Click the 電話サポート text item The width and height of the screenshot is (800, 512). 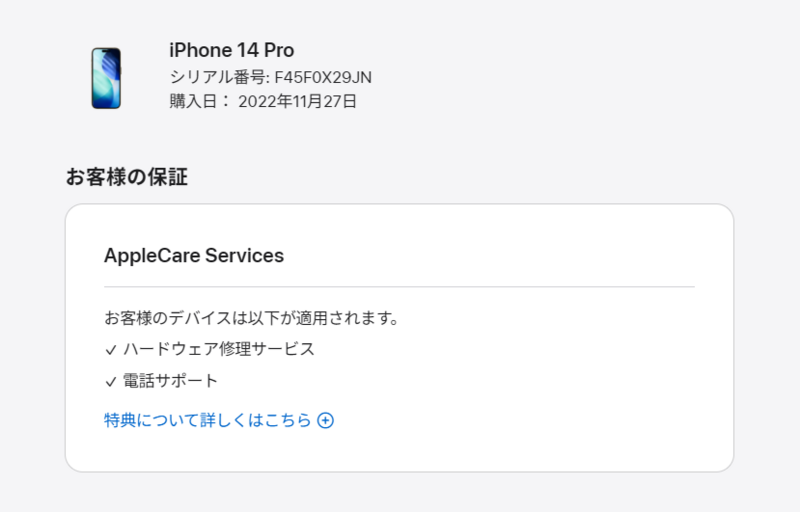pyautogui.click(x=170, y=381)
